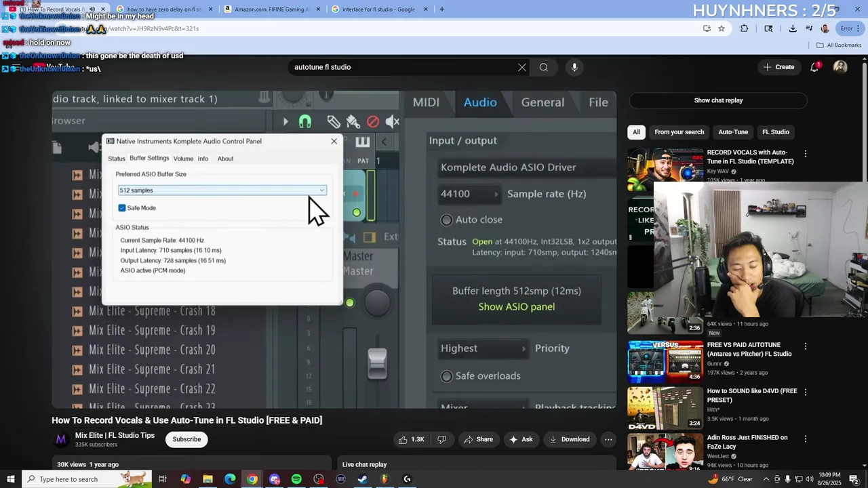This screenshot has height=488, width=868.
Task: Click the 'FREE VS PAID AUTOTUNE' video thumbnail
Action: point(665,361)
